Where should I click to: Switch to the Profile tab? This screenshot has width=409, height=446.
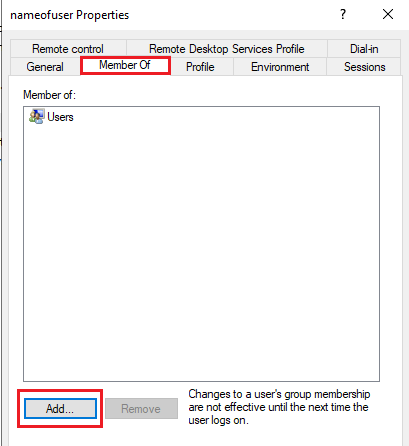(x=200, y=67)
